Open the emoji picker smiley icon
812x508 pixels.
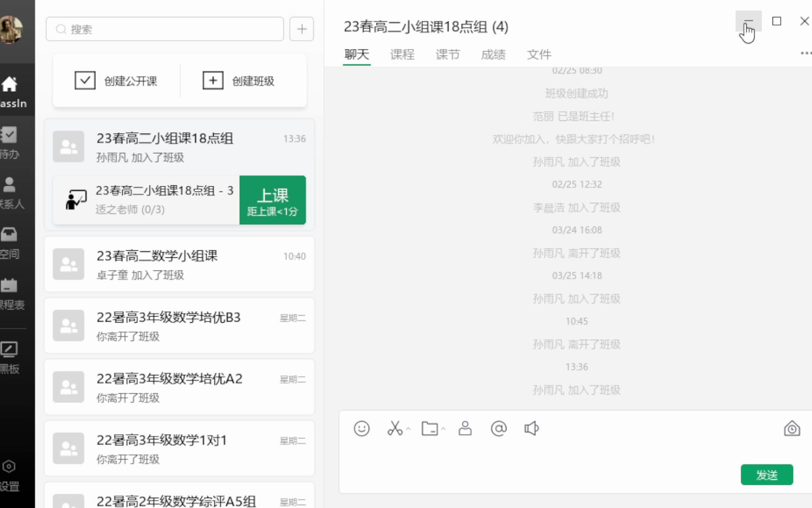pos(361,429)
